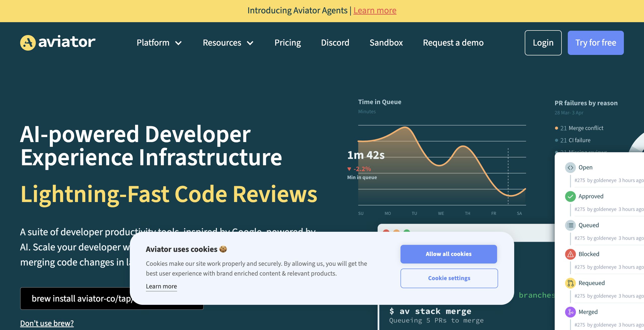The height and width of the screenshot is (330, 644).
Task: Click the Don't use brew? link
Action: pos(47,323)
